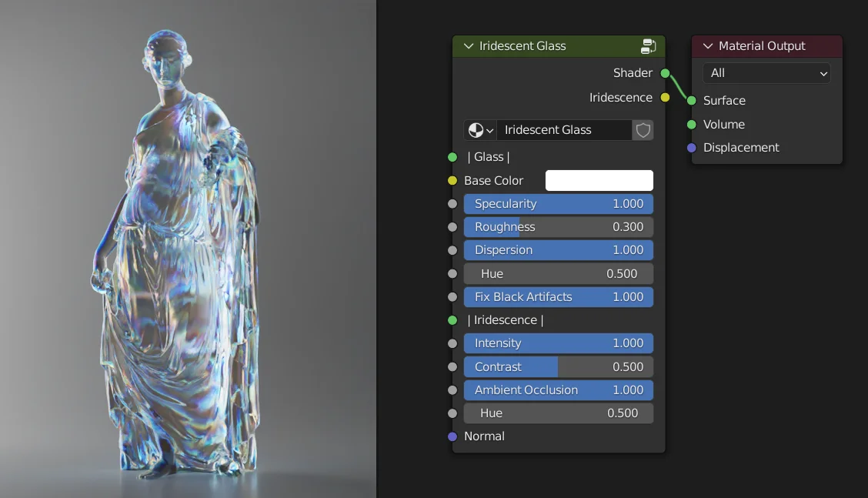Open the Base Color white color swatch
The height and width of the screenshot is (498, 868).
point(599,180)
